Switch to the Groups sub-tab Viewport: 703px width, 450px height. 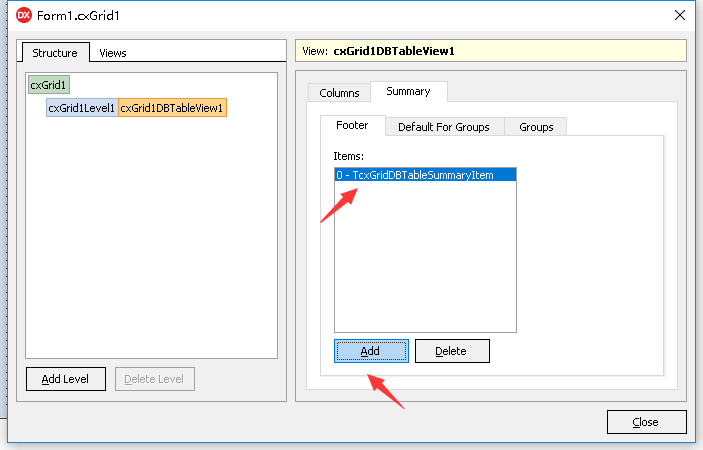(x=536, y=127)
